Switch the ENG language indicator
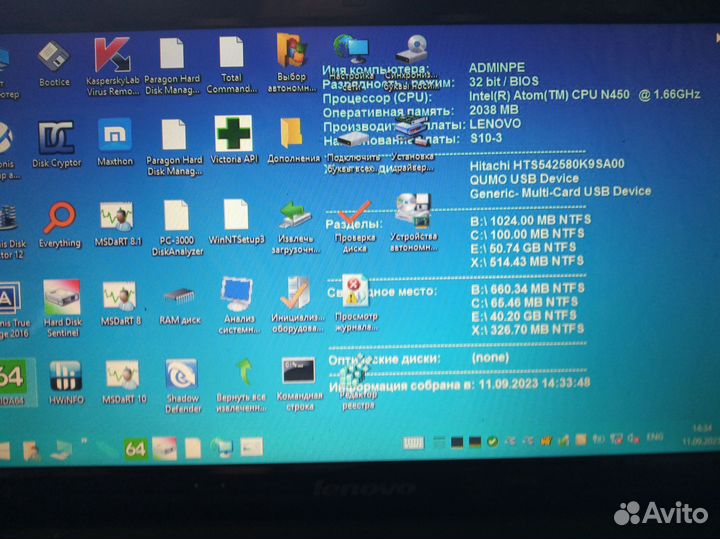 654,437
